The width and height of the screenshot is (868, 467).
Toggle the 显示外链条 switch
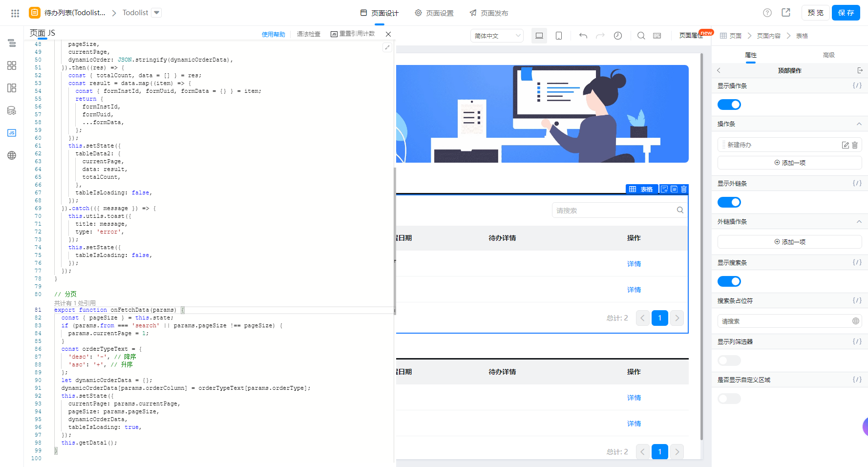tap(729, 202)
